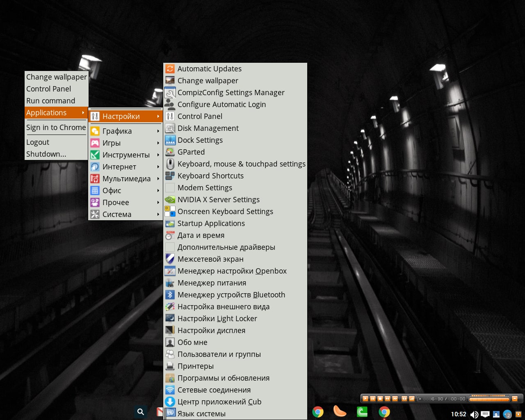
Task: Expand the Офис submenu
Action: (x=125, y=191)
